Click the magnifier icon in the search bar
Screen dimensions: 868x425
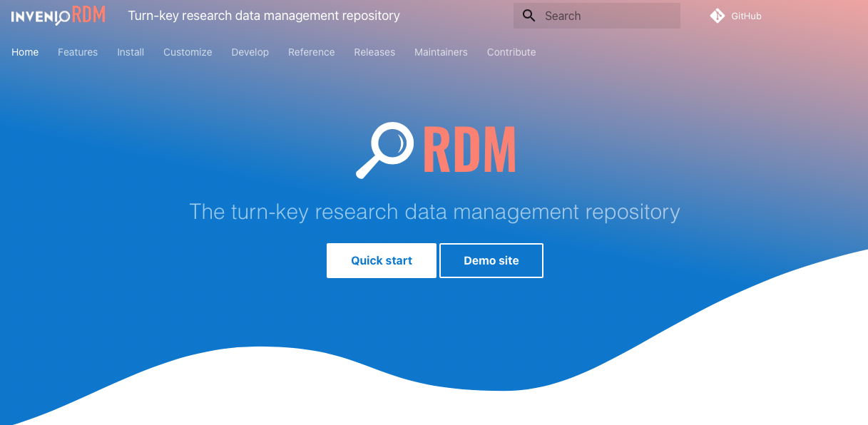point(529,16)
